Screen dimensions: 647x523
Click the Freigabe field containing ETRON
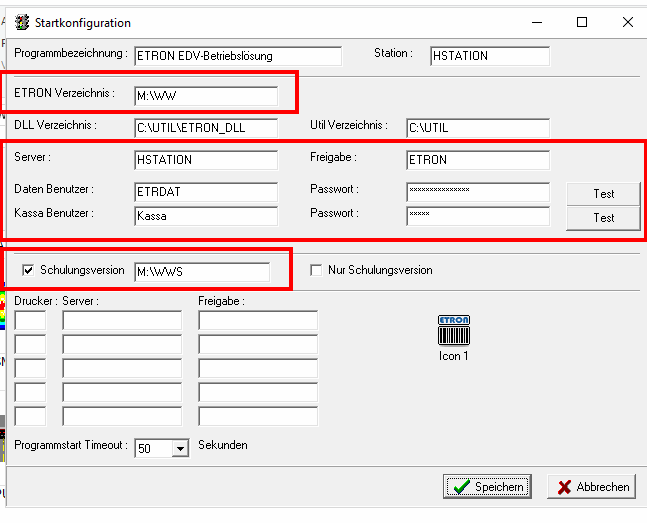477,160
